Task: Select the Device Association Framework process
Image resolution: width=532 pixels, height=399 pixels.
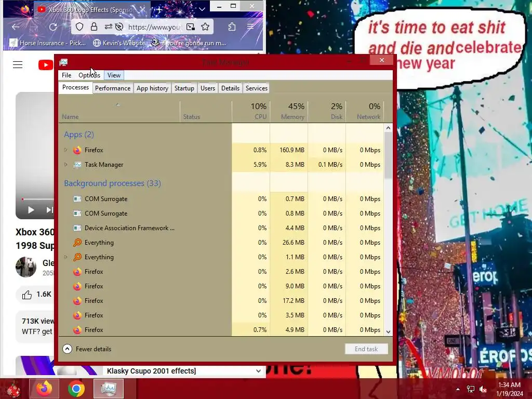Action: 221,228
